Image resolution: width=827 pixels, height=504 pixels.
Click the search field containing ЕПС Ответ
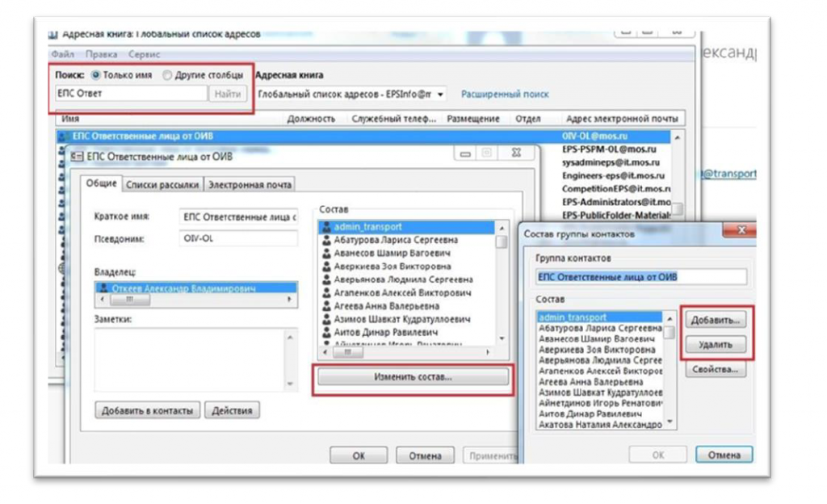coord(132,94)
